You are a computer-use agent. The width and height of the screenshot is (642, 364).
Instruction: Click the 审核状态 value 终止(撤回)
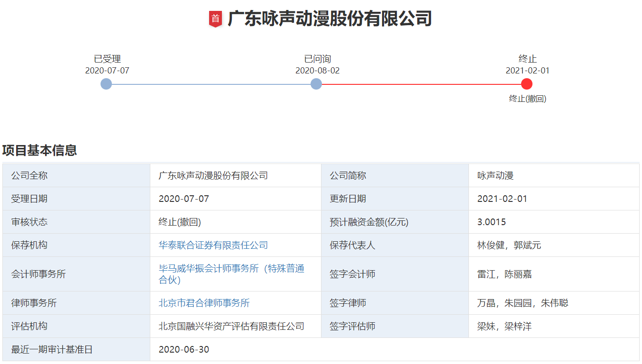pyautogui.click(x=180, y=222)
